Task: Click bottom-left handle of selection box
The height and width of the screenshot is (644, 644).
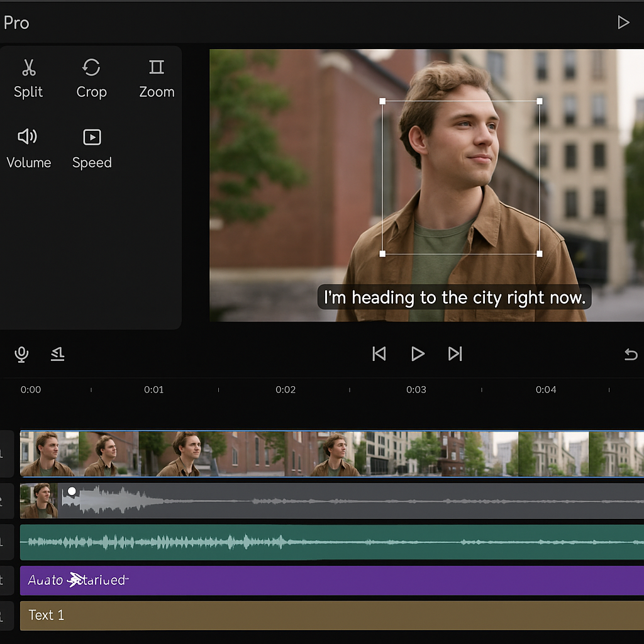Action: click(382, 254)
